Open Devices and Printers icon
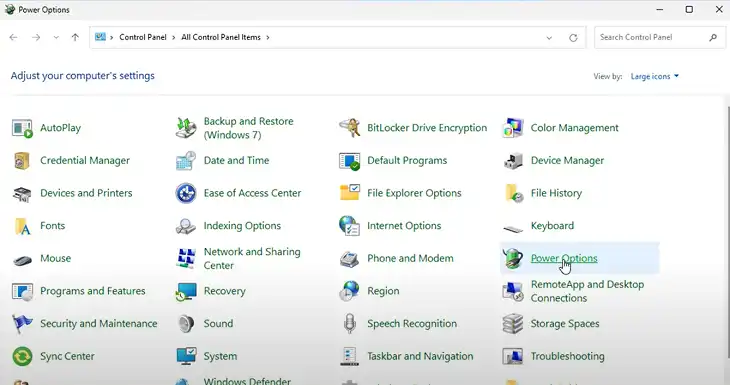730x385 pixels. (x=22, y=193)
